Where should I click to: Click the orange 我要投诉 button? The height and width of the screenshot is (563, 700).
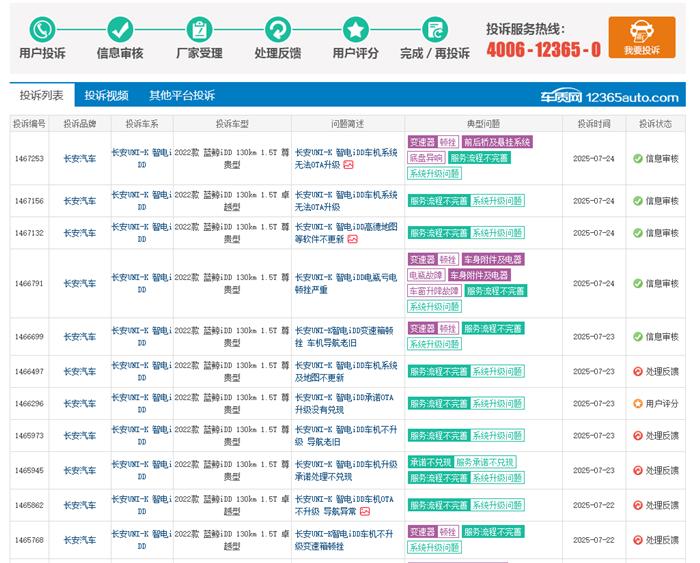(x=642, y=38)
